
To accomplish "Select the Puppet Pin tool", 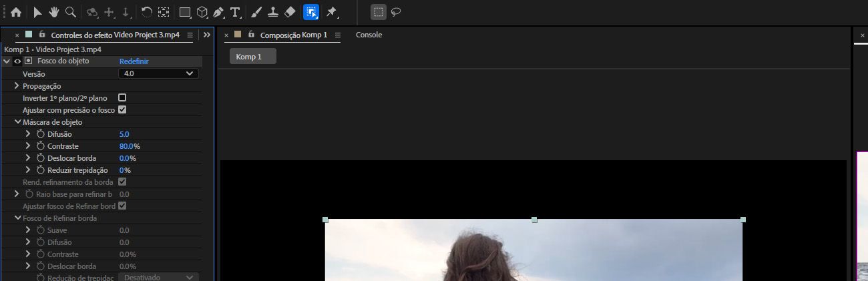I will [332, 12].
